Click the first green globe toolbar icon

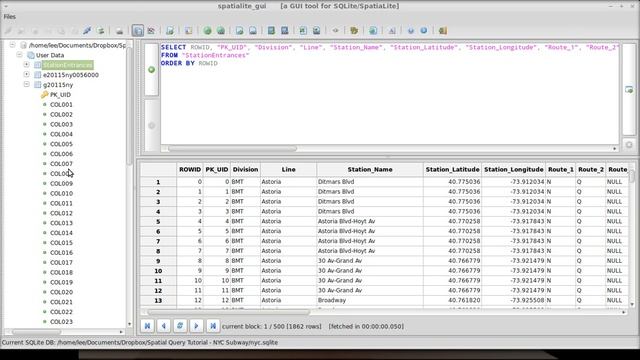(207, 31)
